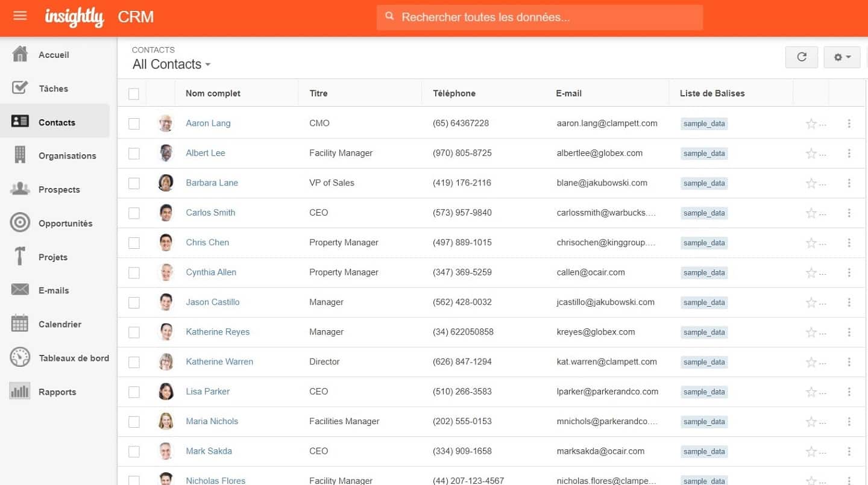
Task: Open the settings gear dropdown
Action: point(841,57)
